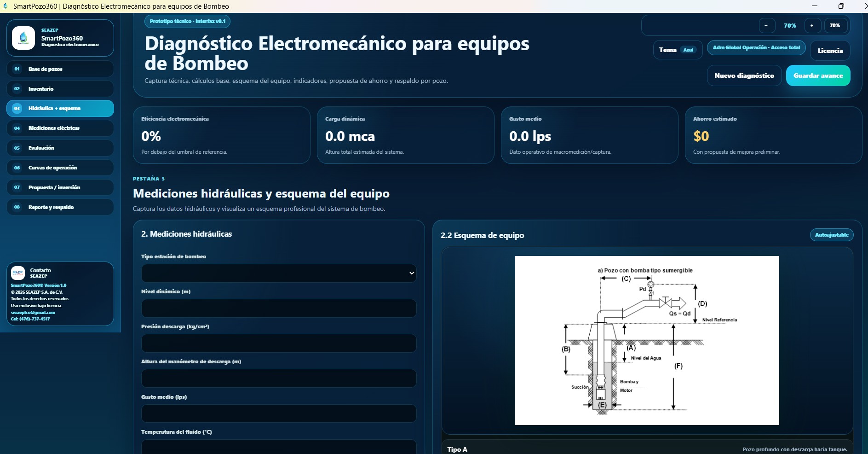
Task: Click the Cel: (476)-737-4517 phone link
Action: pyautogui.click(x=30, y=319)
